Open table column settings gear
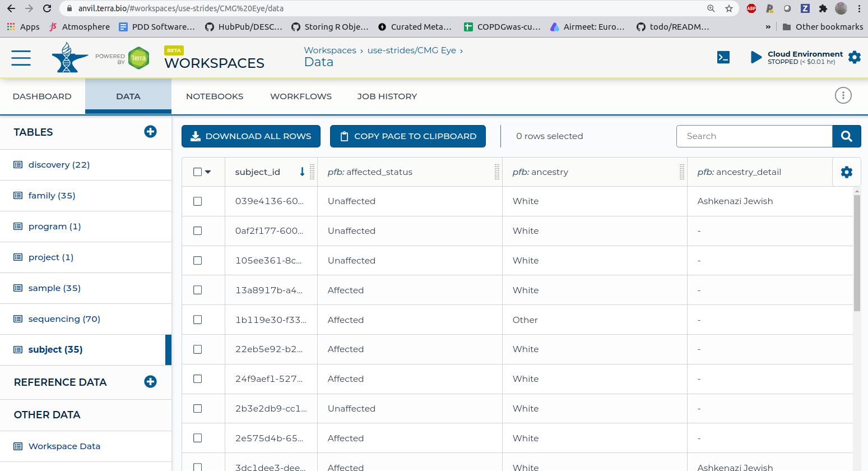868x471 pixels. pyautogui.click(x=847, y=172)
